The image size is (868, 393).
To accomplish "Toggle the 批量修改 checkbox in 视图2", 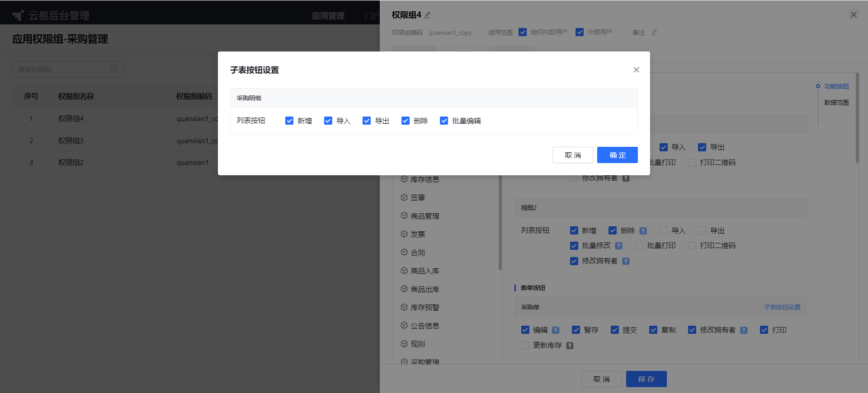I will click(x=574, y=246).
